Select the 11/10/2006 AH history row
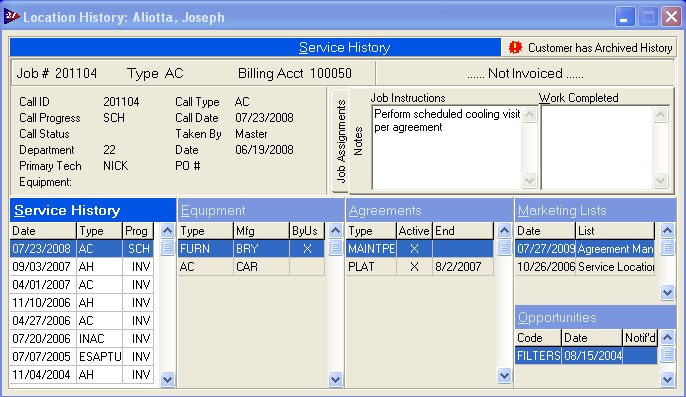 tap(81, 302)
